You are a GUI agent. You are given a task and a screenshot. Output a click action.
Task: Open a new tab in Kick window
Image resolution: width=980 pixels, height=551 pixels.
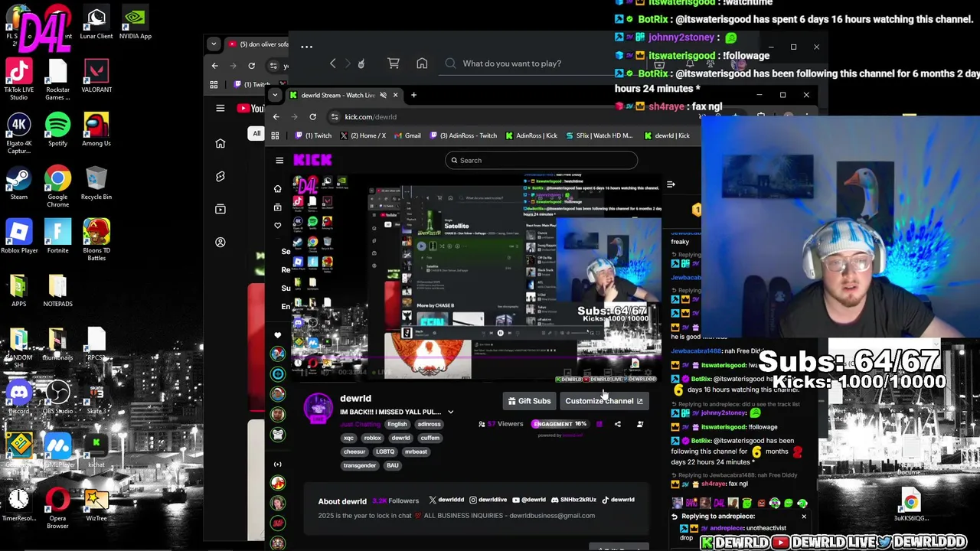tap(413, 96)
